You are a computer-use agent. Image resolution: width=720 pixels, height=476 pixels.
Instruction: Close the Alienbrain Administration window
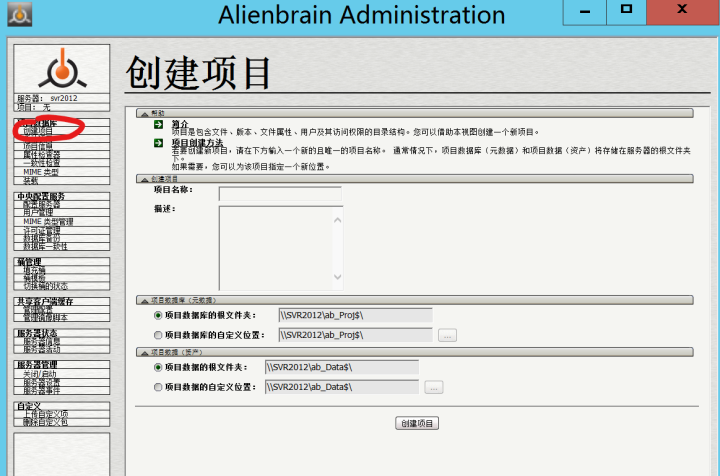click(x=682, y=12)
